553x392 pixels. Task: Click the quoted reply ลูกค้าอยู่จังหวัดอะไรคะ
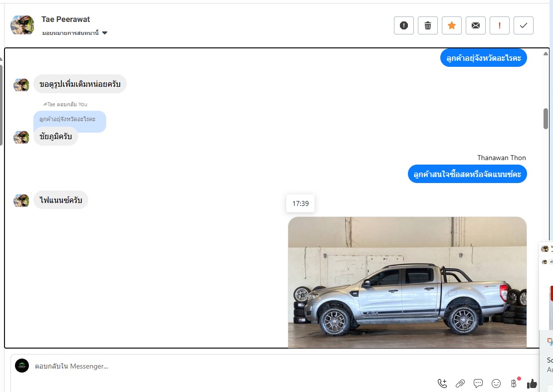tap(69, 119)
